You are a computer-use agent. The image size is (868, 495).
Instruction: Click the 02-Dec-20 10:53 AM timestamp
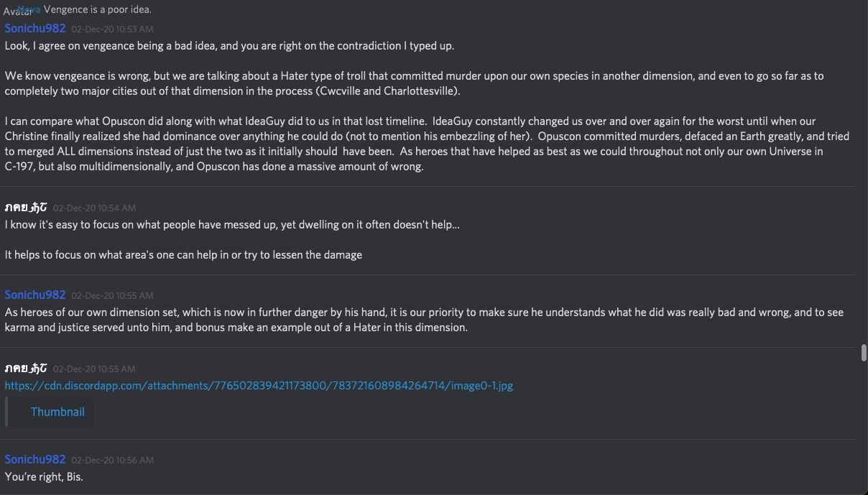[112, 29]
